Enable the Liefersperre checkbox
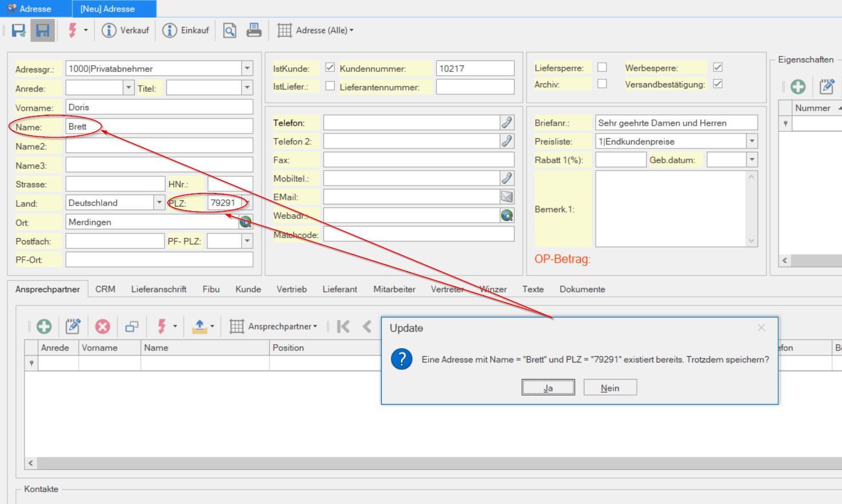Viewport: 842px width, 504px height. 602,67
